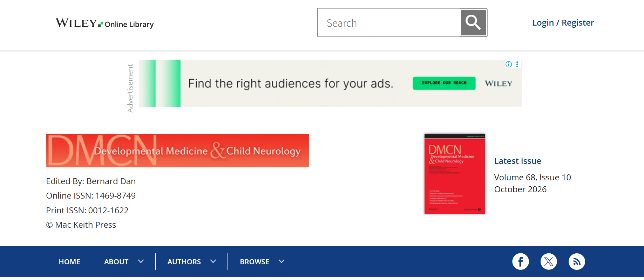
Task: Click the Wiley Online Library logo
Action: [105, 23]
